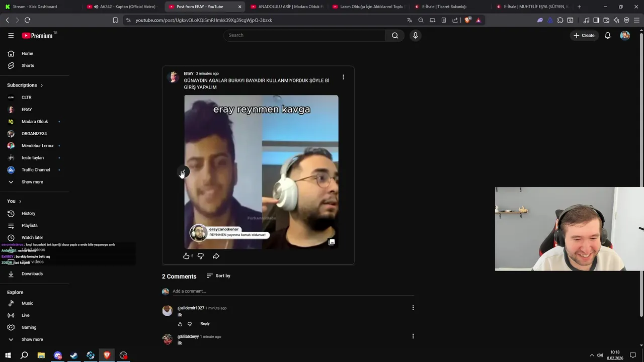This screenshot has height=362, width=644.
Task: Open options for @alidemir1027's comment
Action: pyautogui.click(x=413, y=308)
